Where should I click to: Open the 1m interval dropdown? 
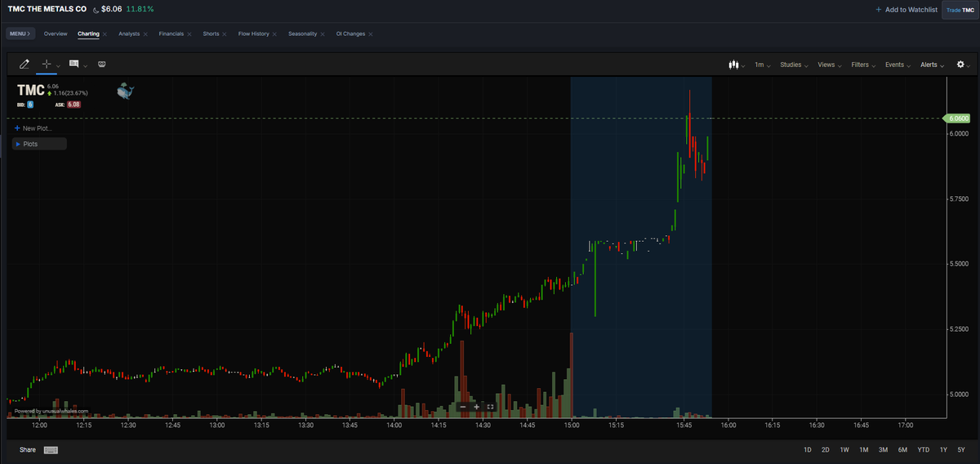762,65
